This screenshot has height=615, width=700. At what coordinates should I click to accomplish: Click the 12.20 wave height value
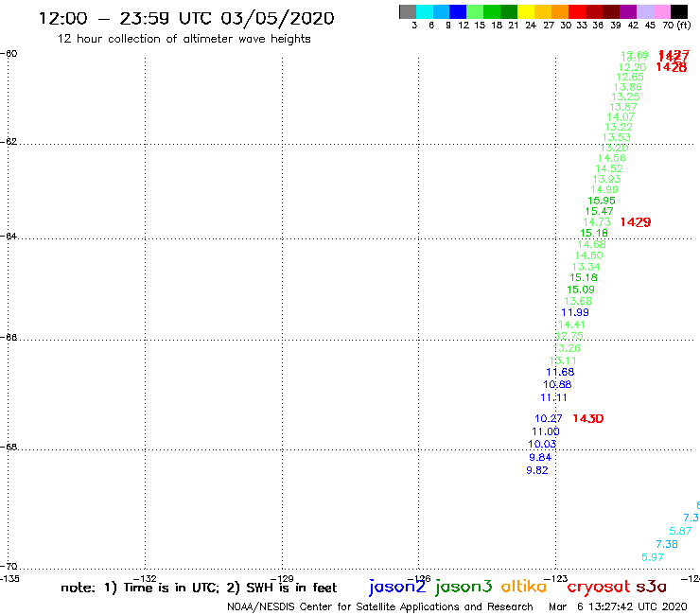(x=632, y=67)
